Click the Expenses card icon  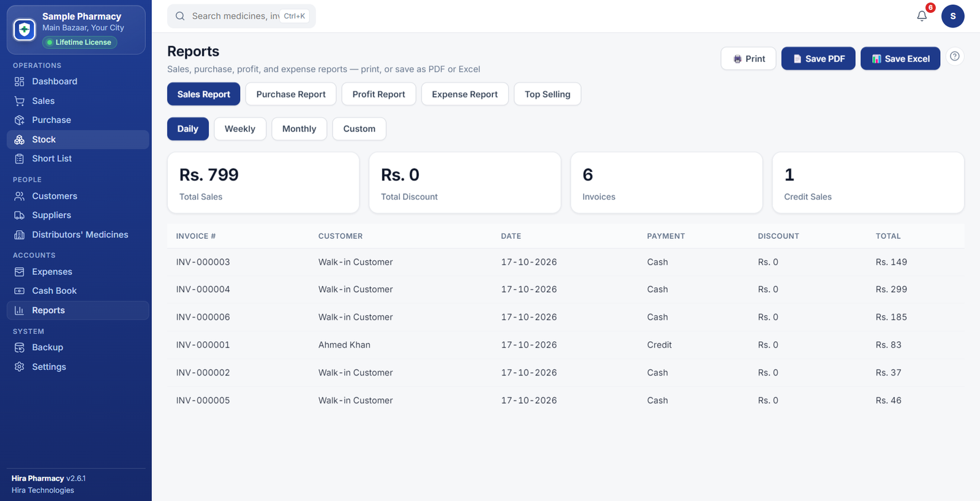click(x=20, y=272)
